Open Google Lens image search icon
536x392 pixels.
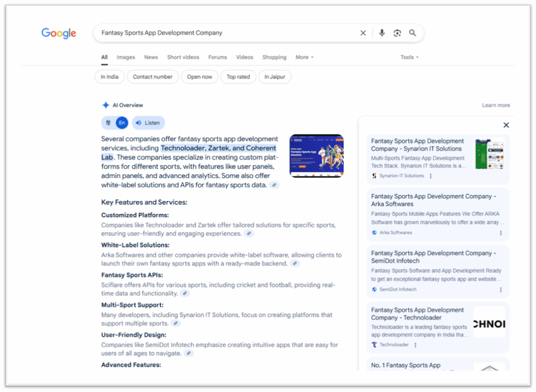(397, 33)
